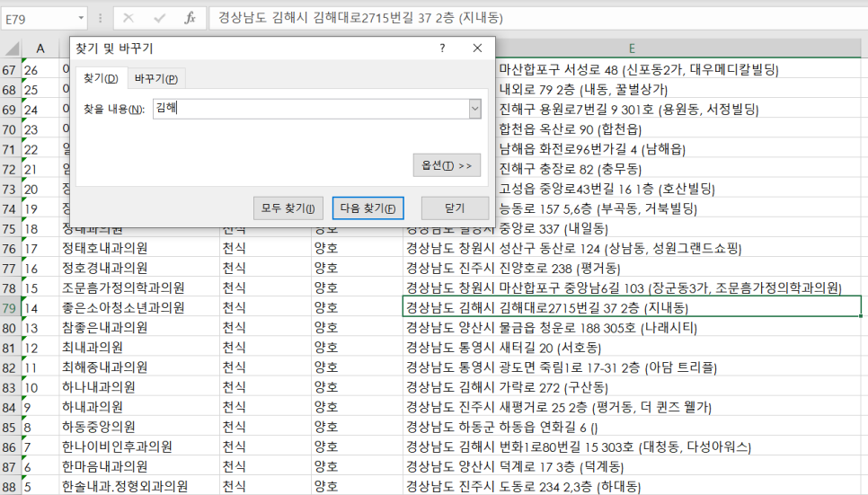868x495 pixels.
Task: Click the 천식 cell in row 79
Action: (265, 308)
